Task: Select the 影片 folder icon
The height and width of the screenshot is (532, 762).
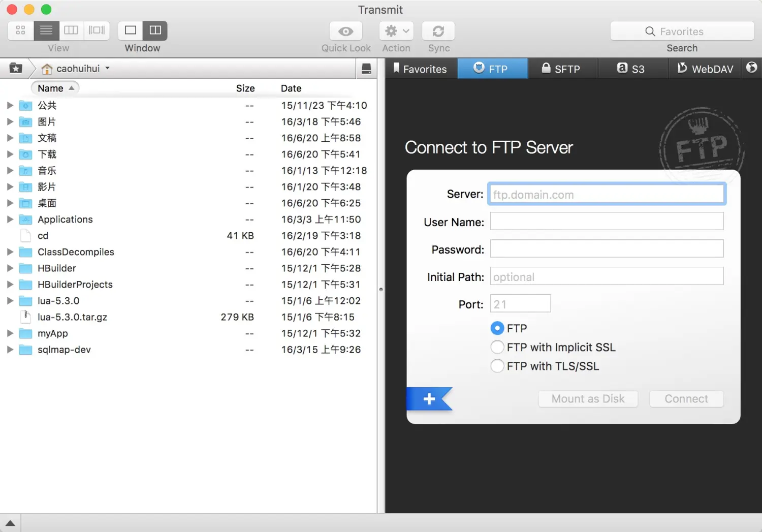Action: tap(25, 187)
